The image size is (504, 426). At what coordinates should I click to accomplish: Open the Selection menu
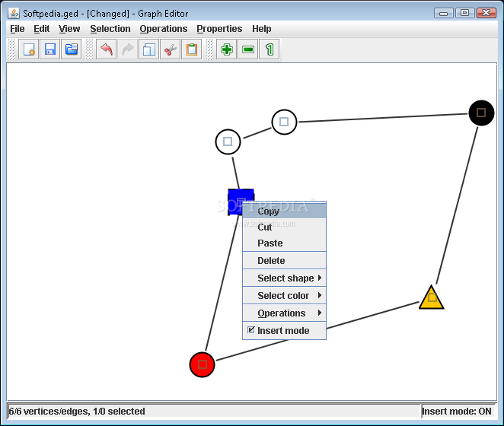[110, 29]
